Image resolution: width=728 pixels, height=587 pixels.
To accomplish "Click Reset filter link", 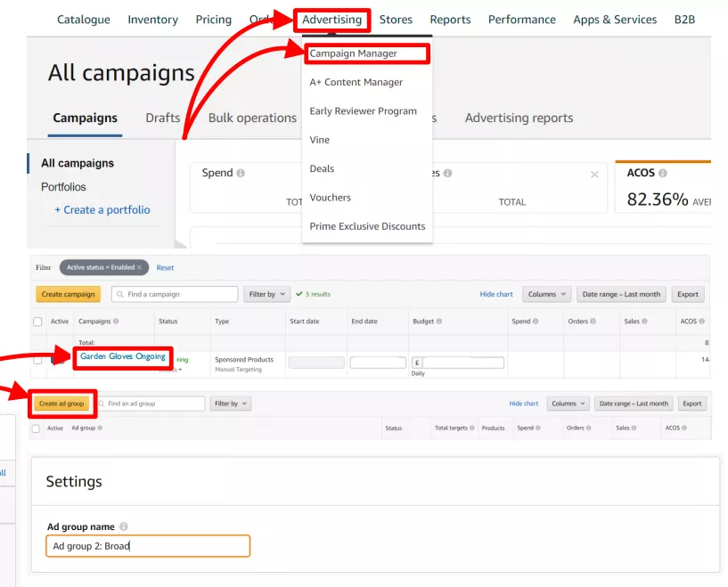I will coord(165,268).
